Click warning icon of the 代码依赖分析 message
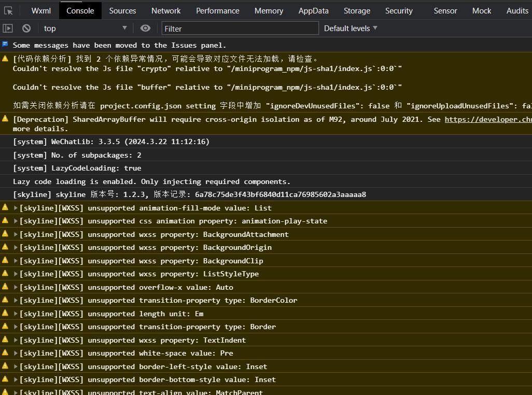Viewport: 532px width, 395px height. point(5,59)
